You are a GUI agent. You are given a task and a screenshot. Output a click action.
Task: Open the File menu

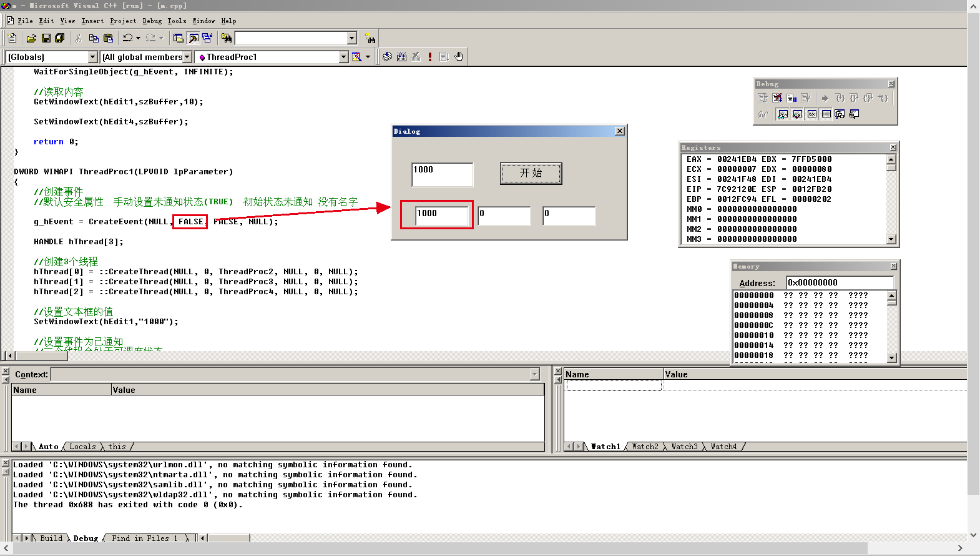(25, 21)
